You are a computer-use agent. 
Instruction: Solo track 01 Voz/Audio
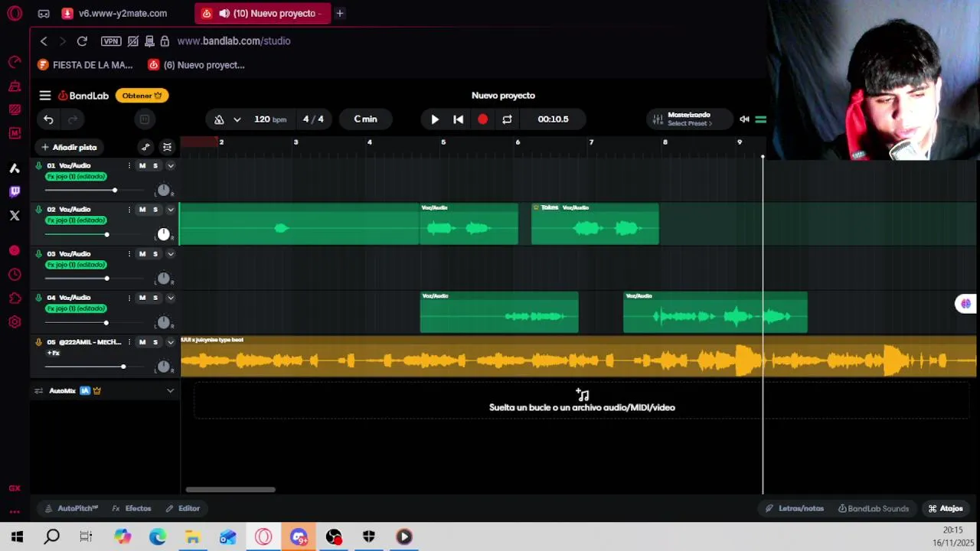click(x=155, y=165)
